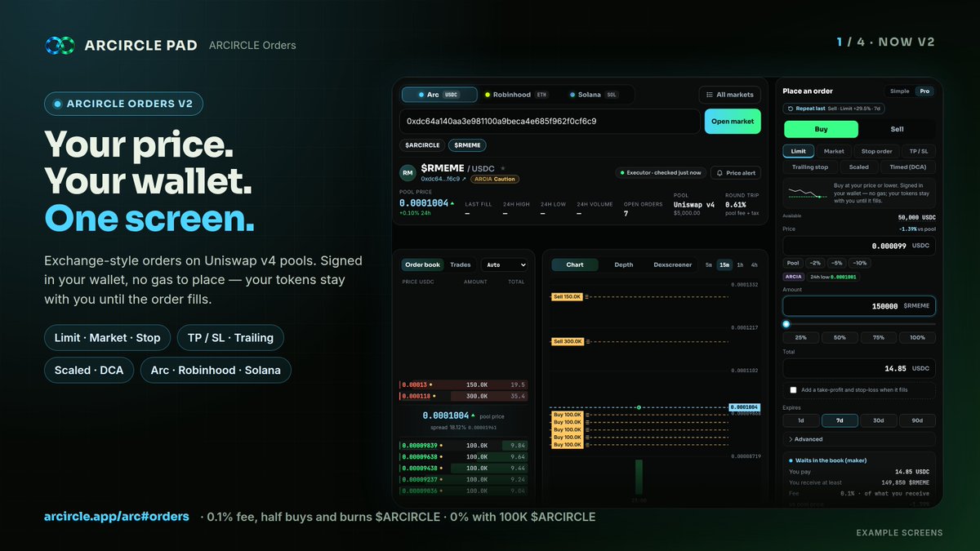The height and width of the screenshot is (551, 980).
Task: Set amount to 50%
Action: pos(840,337)
